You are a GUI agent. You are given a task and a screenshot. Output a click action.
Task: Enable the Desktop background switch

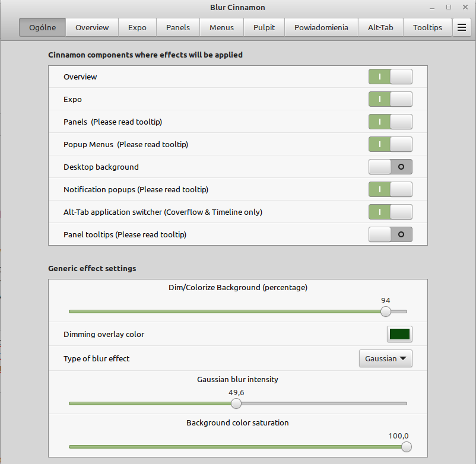click(x=391, y=167)
